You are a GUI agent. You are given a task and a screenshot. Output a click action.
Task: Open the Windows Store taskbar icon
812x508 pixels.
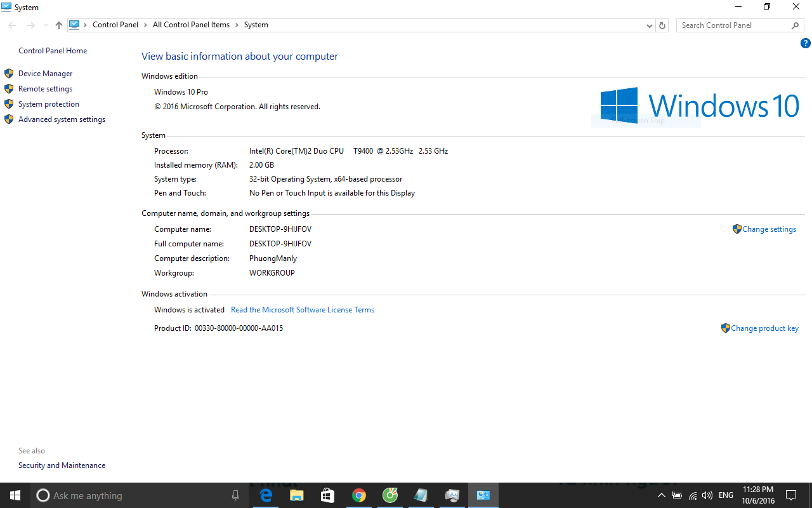coord(327,495)
